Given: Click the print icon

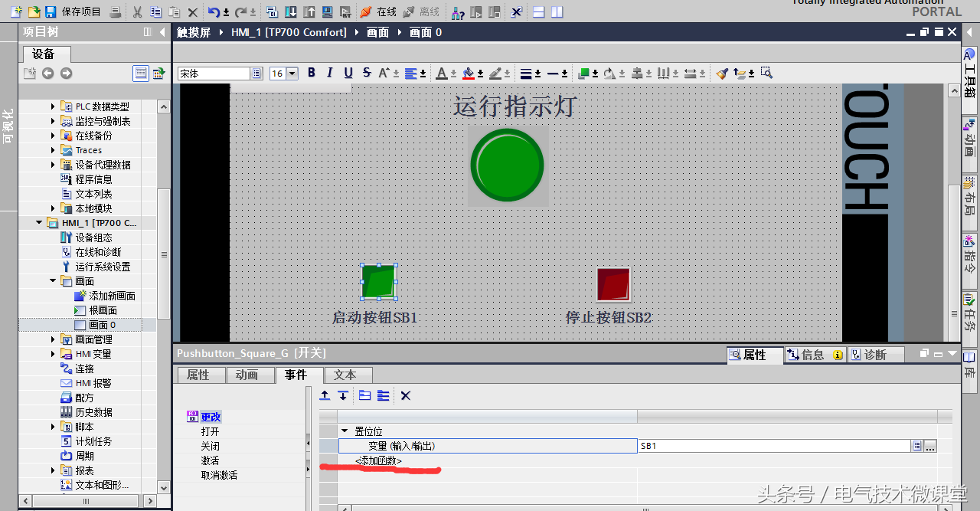Looking at the screenshot, I should click(115, 11).
